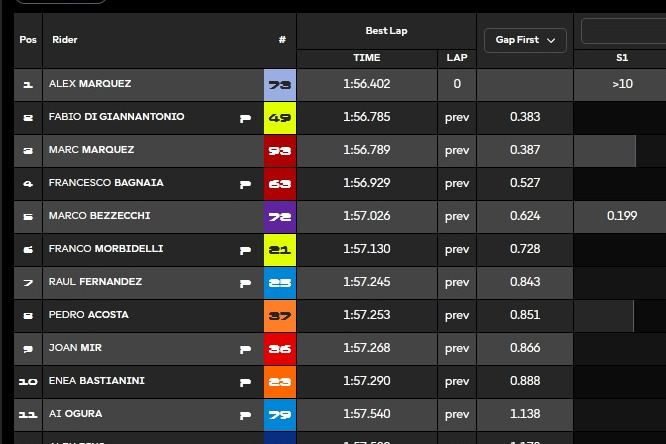
Task: Select the red number 93 badge
Action: coord(280,151)
